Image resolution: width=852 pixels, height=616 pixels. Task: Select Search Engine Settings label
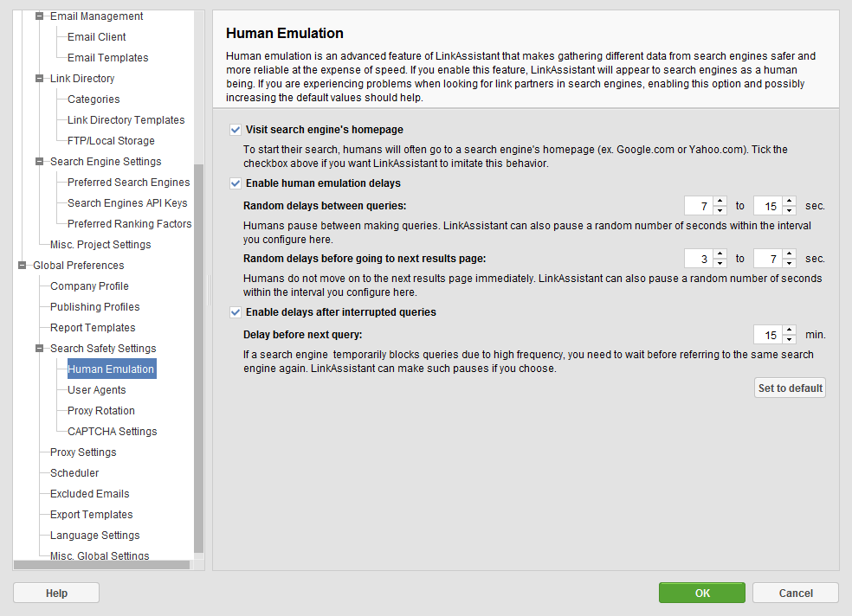(106, 162)
